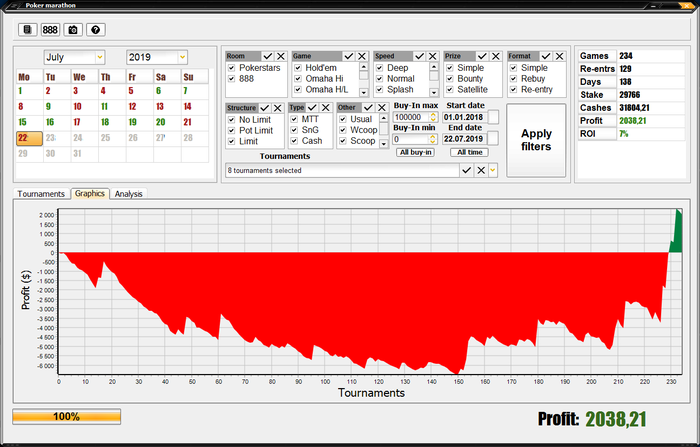This screenshot has width=700, height=447.
Task: Toggle Pokerstars room checkbox
Action: click(x=231, y=68)
